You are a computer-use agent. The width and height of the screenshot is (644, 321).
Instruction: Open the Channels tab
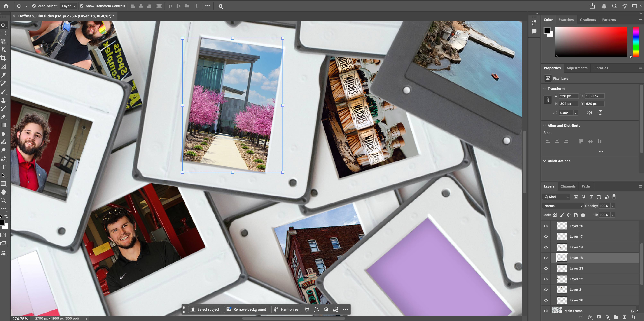pyautogui.click(x=568, y=186)
